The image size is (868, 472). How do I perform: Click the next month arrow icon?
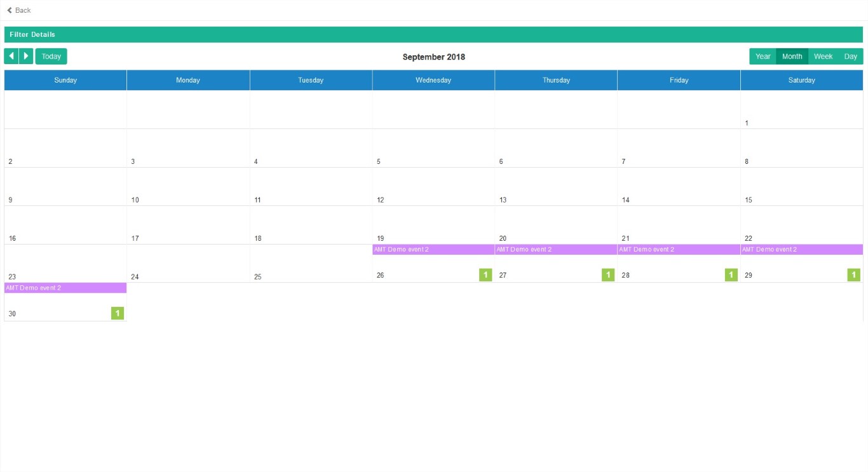(x=26, y=57)
